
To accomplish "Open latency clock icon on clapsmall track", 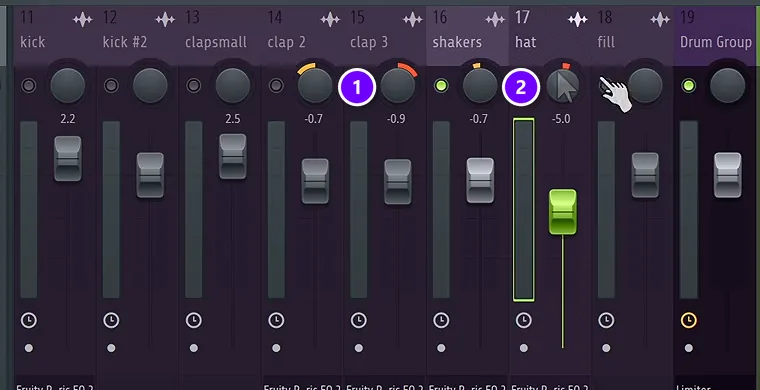I will (x=193, y=320).
